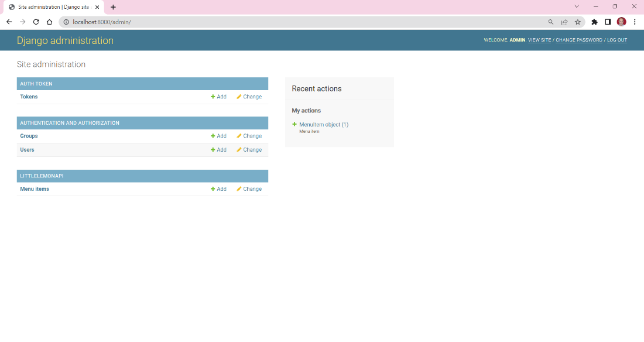Open the browser extensions puzzle icon
The width and height of the screenshot is (644, 342).
pos(594,22)
